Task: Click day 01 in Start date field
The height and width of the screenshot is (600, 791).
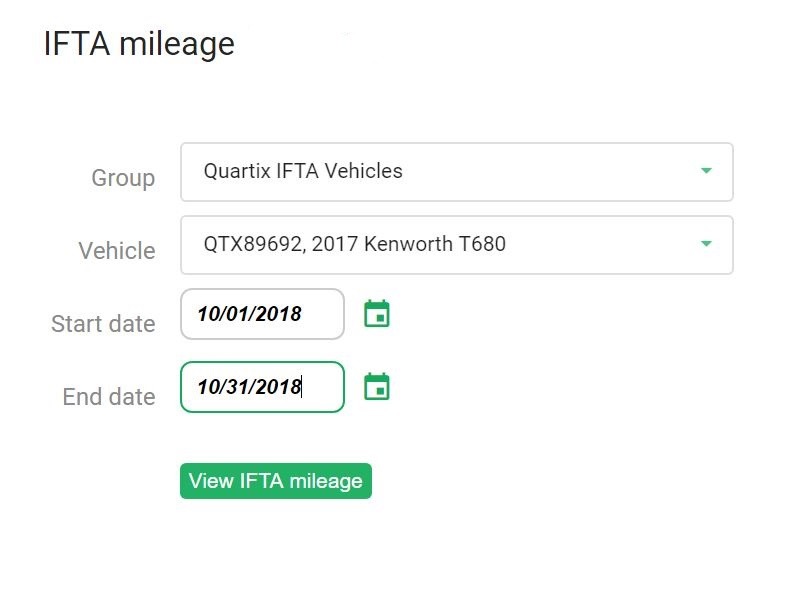Action: pos(239,314)
